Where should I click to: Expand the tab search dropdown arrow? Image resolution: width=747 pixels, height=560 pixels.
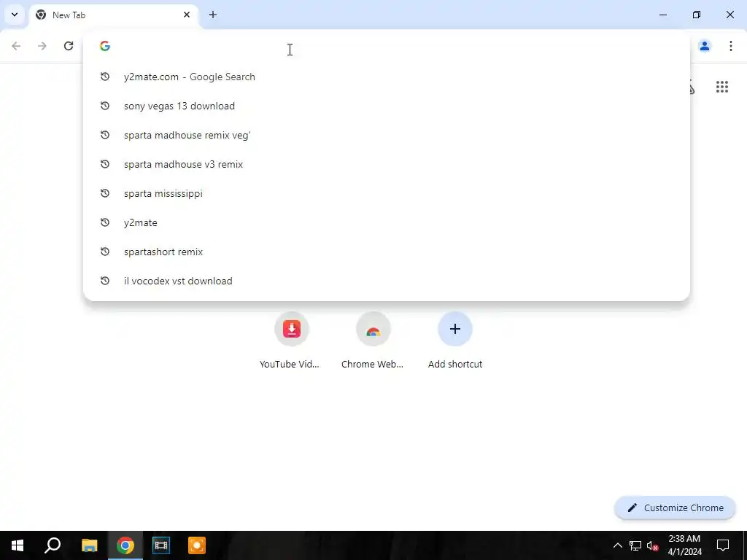(15, 15)
